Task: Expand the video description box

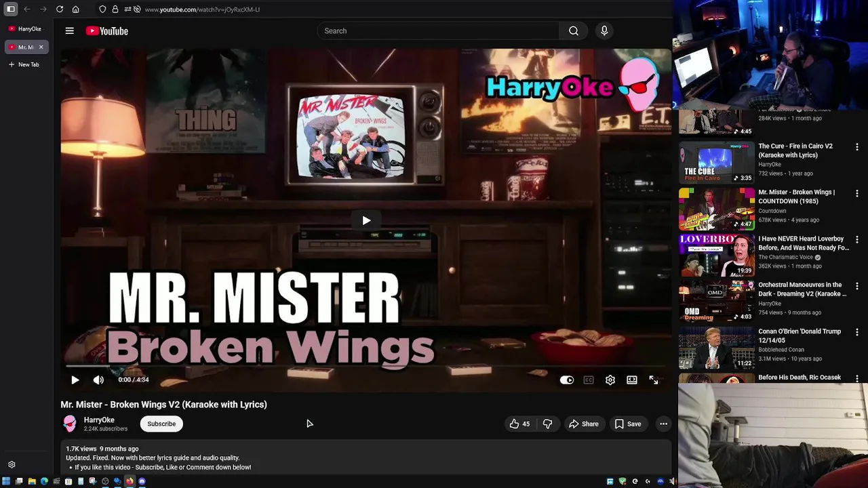Action: point(366,457)
